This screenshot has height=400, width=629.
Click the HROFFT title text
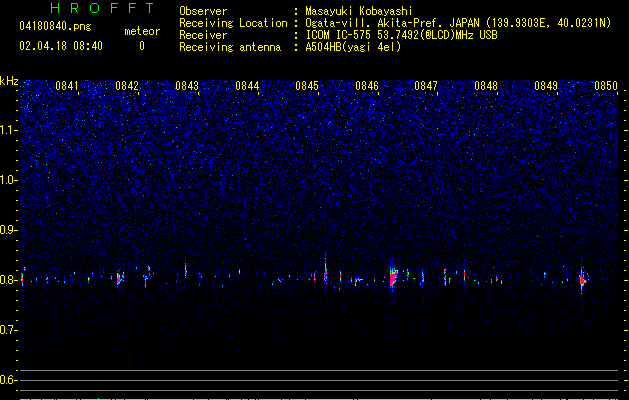click(102, 8)
